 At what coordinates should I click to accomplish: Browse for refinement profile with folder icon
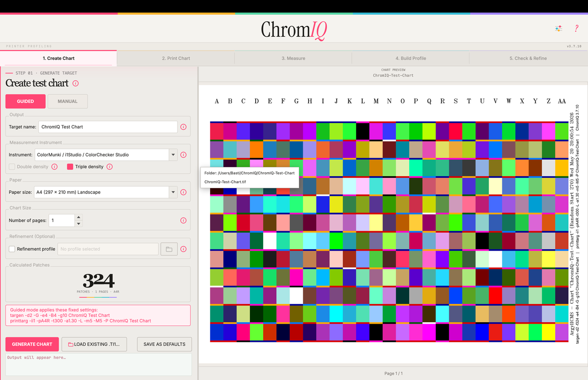[169, 249]
